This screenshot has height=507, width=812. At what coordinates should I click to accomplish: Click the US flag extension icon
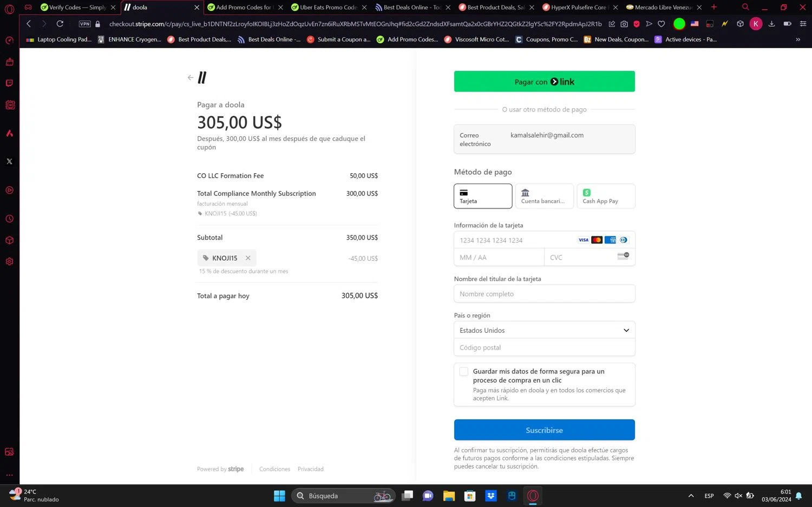pos(695,24)
